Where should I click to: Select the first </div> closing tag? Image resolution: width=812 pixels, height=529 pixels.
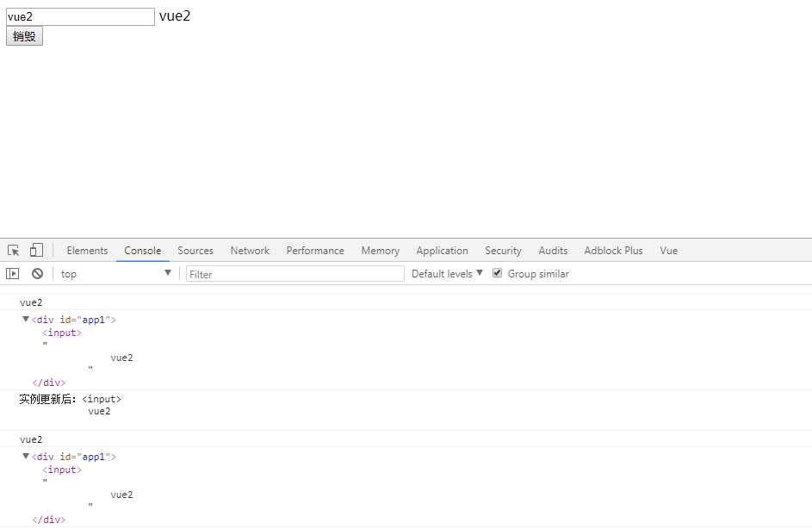(49, 383)
